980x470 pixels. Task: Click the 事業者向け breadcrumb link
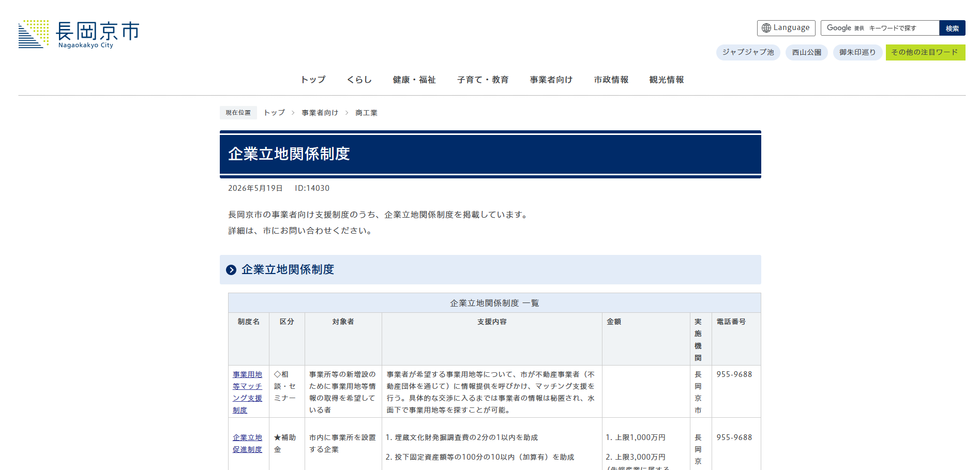click(320, 113)
